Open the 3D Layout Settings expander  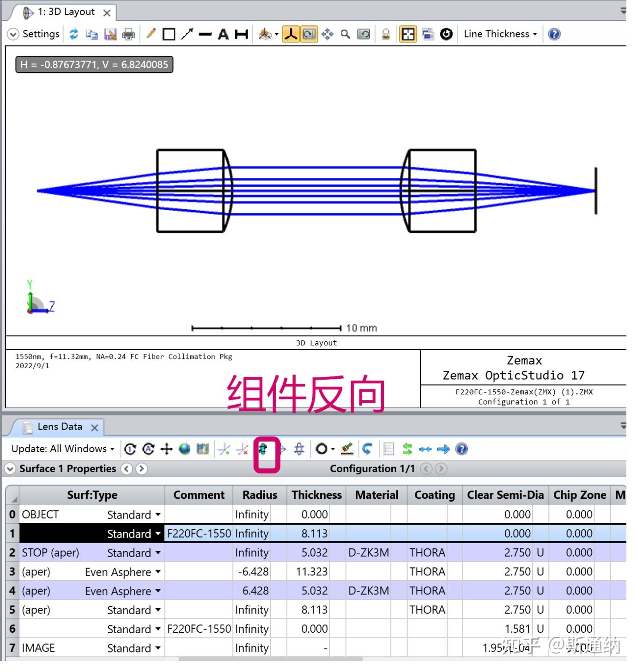coord(13,34)
